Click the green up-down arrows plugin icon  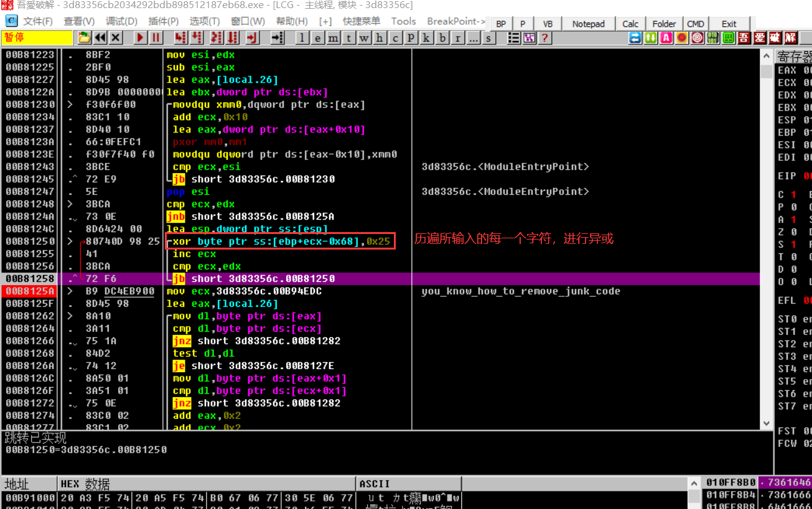coord(651,38)
